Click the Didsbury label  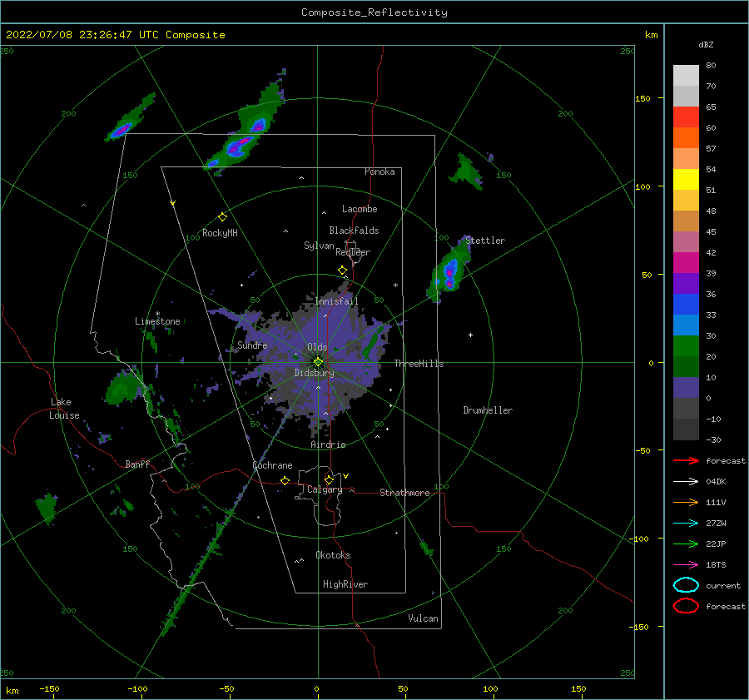pyautogui.click(x=315, y=373)
